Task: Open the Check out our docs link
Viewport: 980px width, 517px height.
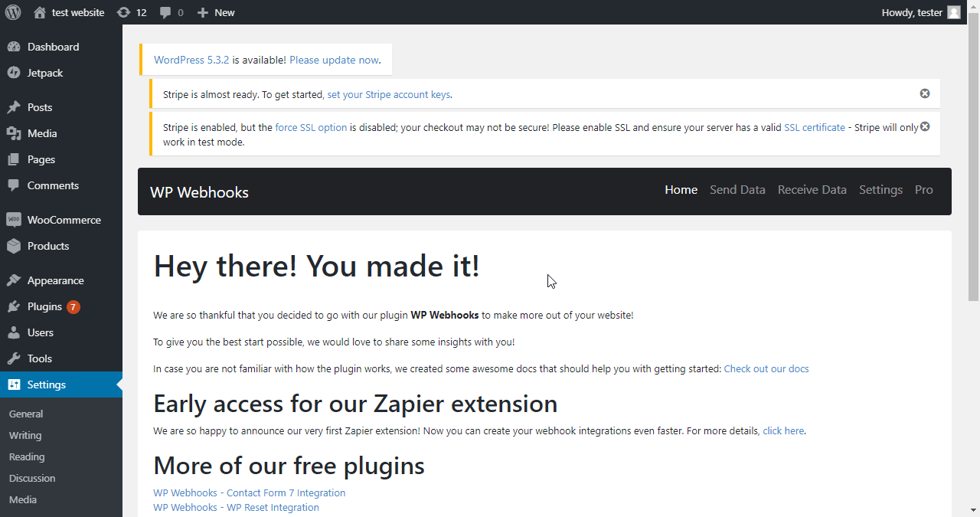Action: pos(766,368)
